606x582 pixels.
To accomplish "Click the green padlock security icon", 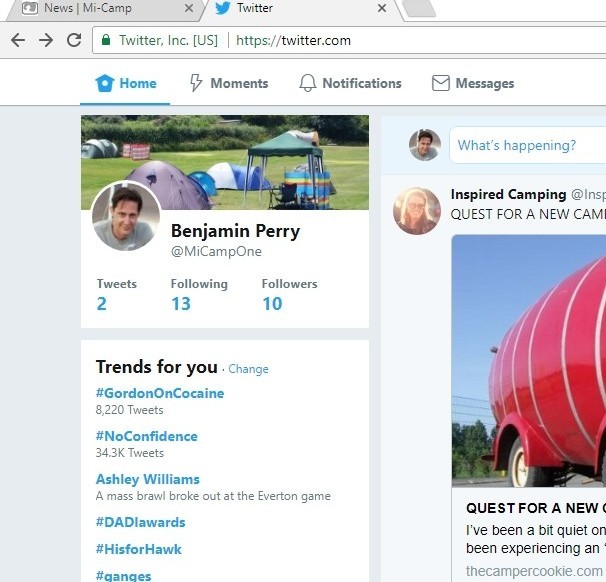I will [x=105, y=40].
